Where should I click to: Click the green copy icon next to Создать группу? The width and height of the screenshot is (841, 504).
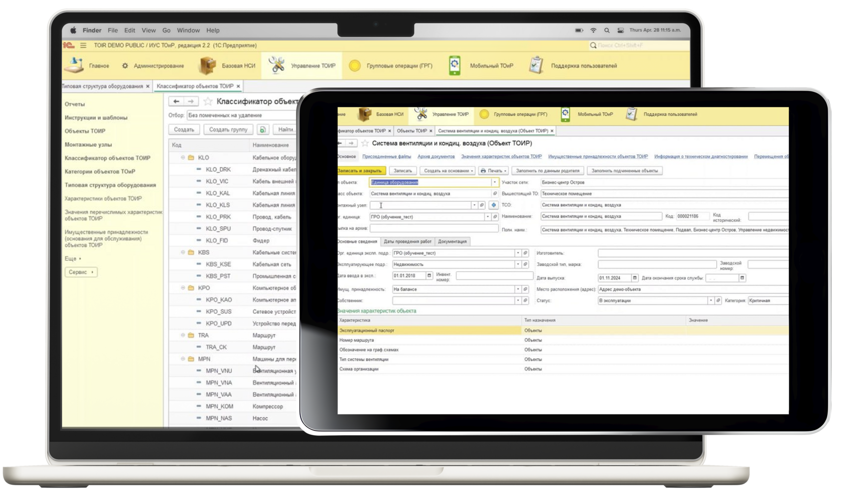262,130
